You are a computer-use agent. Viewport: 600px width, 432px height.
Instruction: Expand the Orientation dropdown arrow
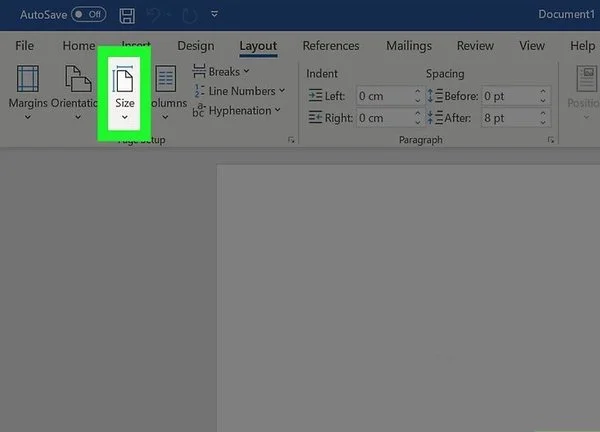click(x=78, y=117)
